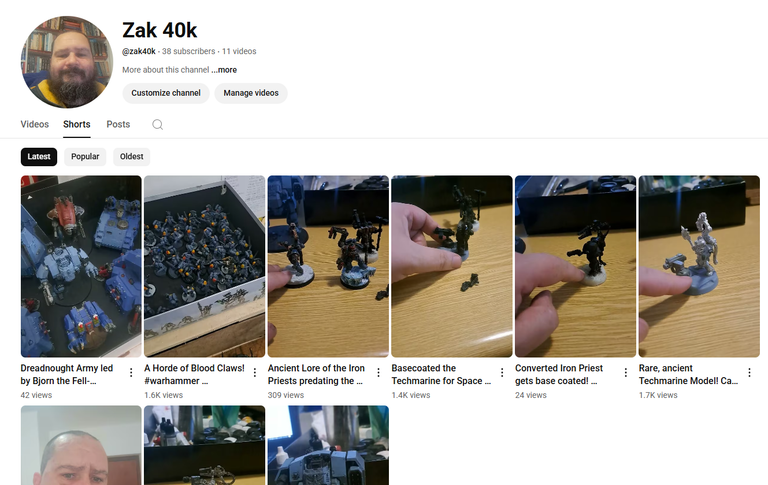This screenshot has height=485, width=768.
Task: Open Converted Iron Priest gets base coated title
Action: 559,374
